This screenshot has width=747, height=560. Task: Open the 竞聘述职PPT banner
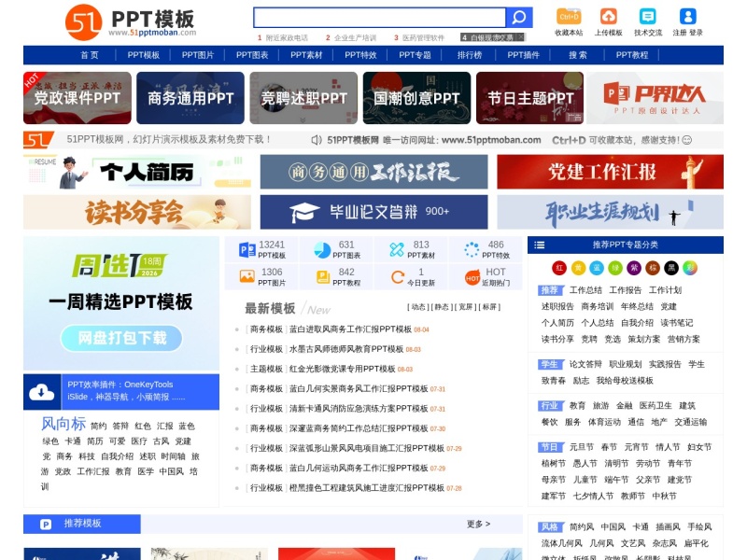click(303, 98)
